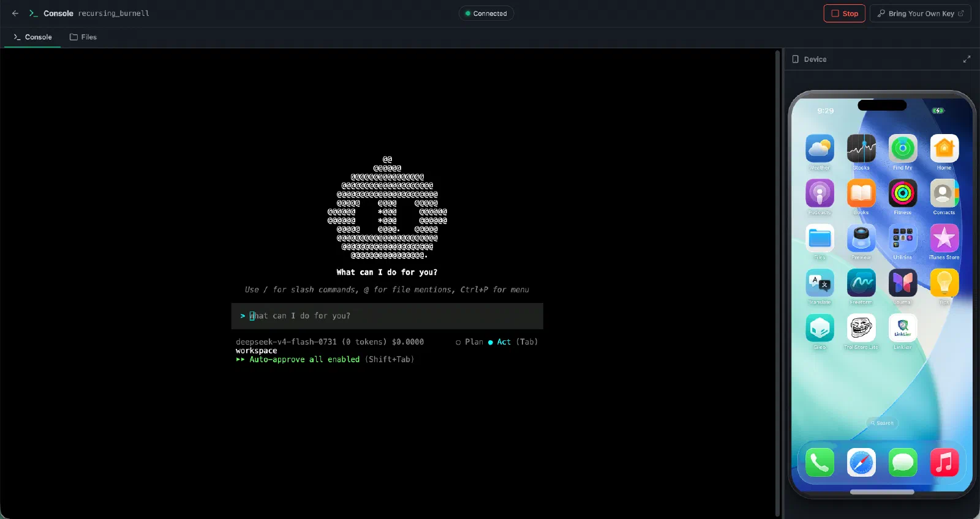Open the Utilities folder
Screen dimensions: 980x519
(903, 238)
